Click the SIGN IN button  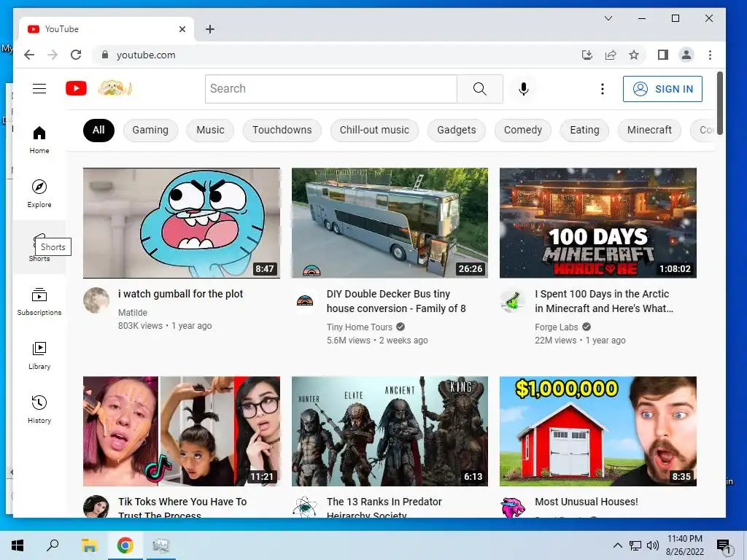662,89
